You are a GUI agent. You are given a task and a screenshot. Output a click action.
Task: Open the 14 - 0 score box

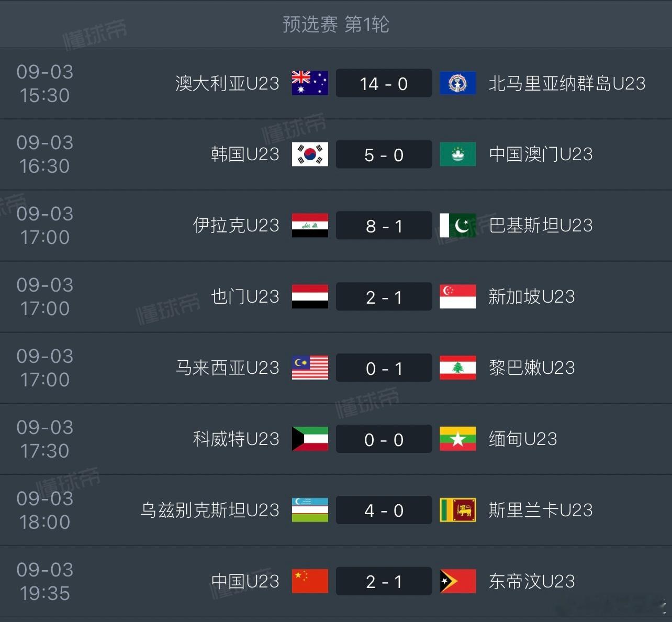(384, 83)
